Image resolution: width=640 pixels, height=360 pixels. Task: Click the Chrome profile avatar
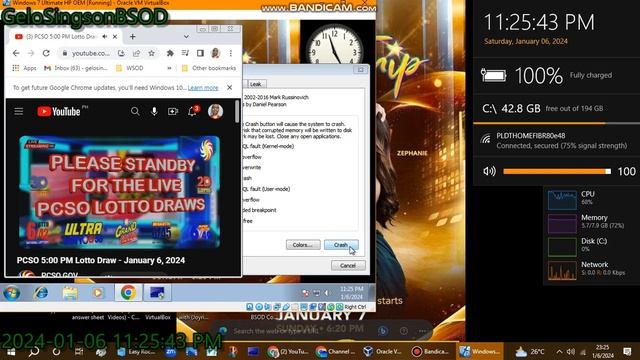tap(216, 53)
